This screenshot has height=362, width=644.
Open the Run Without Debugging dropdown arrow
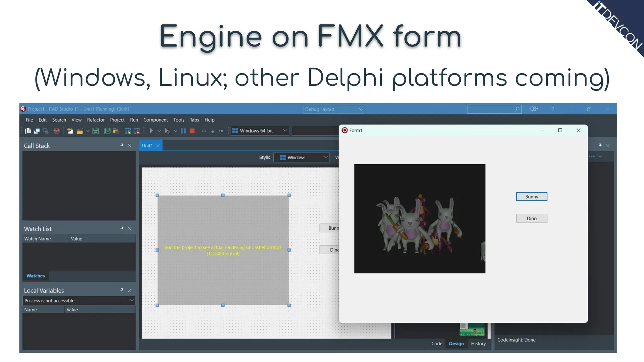point(175,131)
